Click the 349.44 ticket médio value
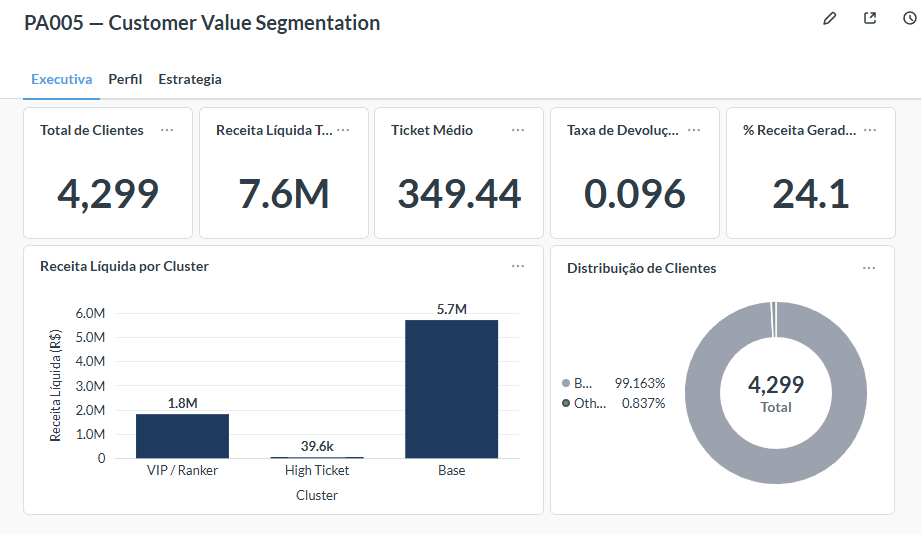 pyautogui.click(x=459, y=194)
